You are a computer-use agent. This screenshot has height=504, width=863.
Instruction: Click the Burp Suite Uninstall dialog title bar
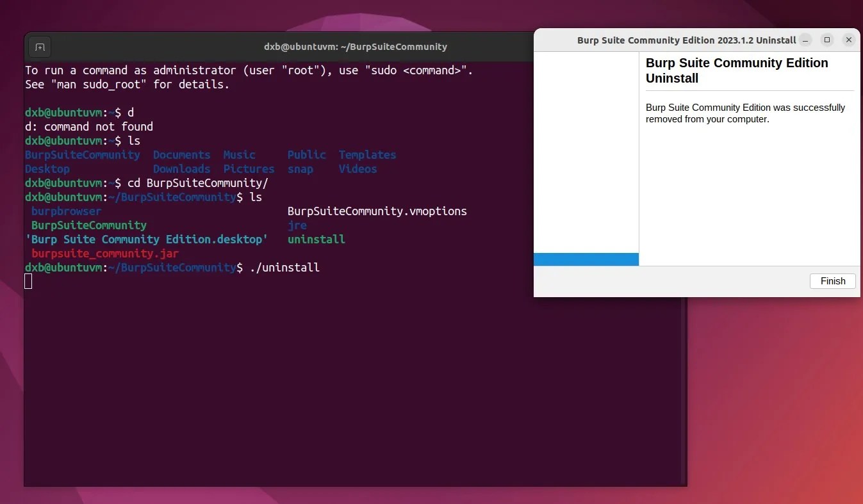click(685, 40)
